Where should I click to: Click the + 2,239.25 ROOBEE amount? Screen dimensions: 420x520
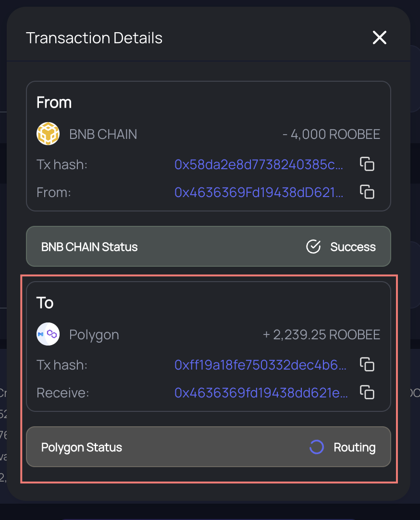click(321, 334)
